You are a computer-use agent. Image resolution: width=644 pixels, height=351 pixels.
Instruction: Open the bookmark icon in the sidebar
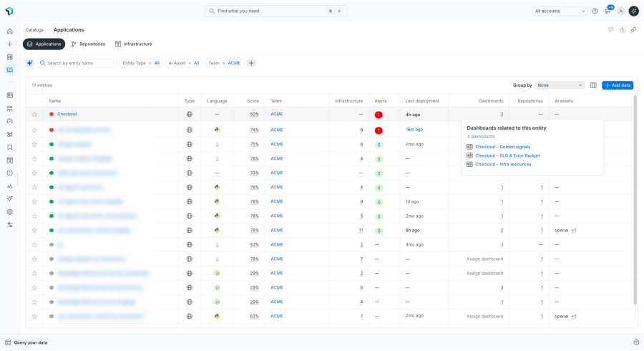pos(10,147)
